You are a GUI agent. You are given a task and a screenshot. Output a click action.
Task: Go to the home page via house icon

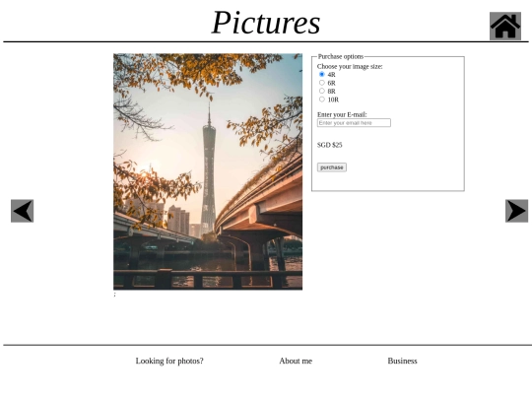505,27
